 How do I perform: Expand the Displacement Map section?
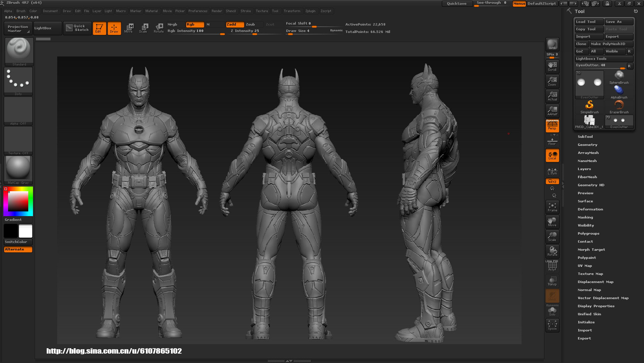[596, 282]
